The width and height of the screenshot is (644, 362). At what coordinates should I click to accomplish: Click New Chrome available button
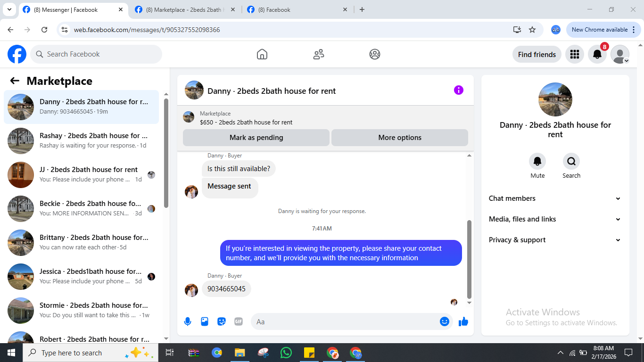(x=603, y=30)
